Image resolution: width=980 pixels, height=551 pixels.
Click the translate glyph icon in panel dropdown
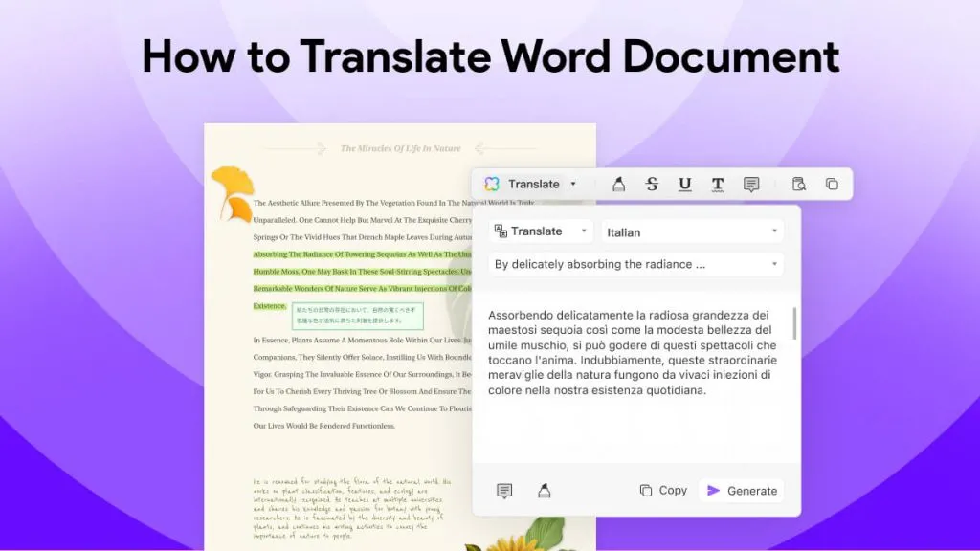tap(501, 231)
